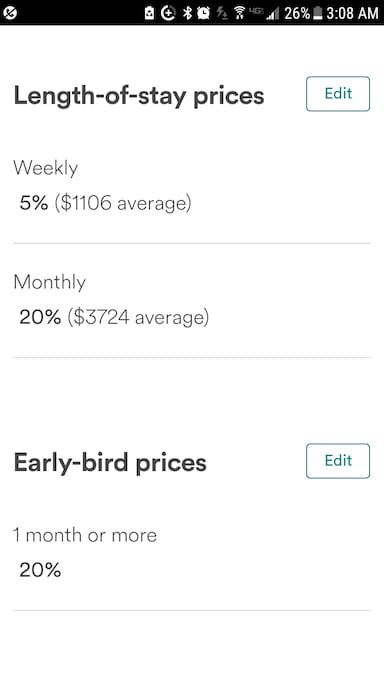Select the 5% weekly discount value
384x683 pixels.
pyautogui.click(x=34, y=203)
